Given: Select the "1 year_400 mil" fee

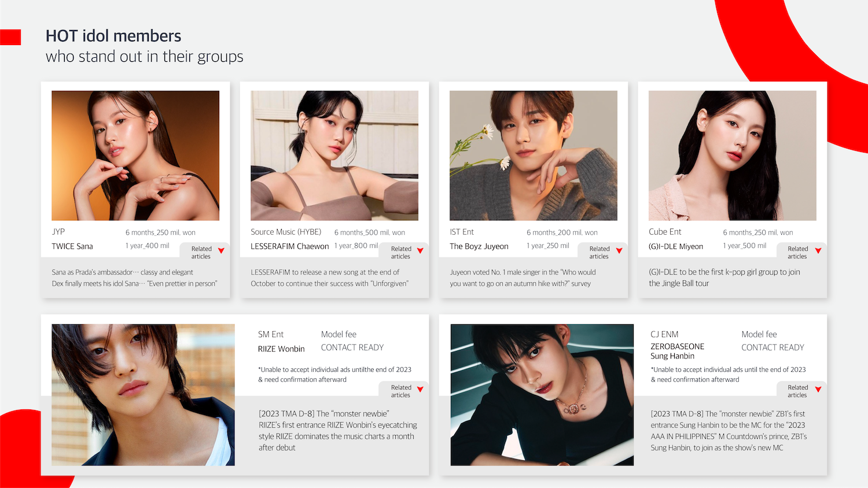Looking at the screenshot, I should point(148,246).
